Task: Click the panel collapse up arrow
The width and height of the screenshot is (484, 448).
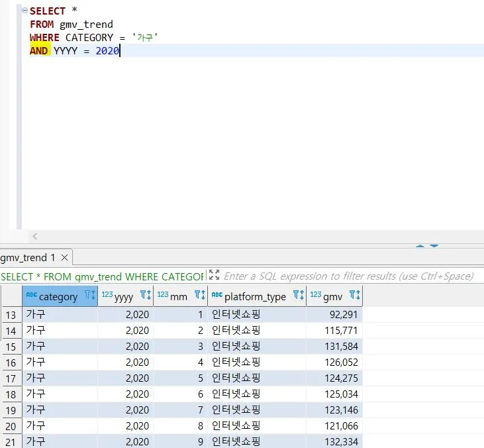Action: (x=420, y=246)
